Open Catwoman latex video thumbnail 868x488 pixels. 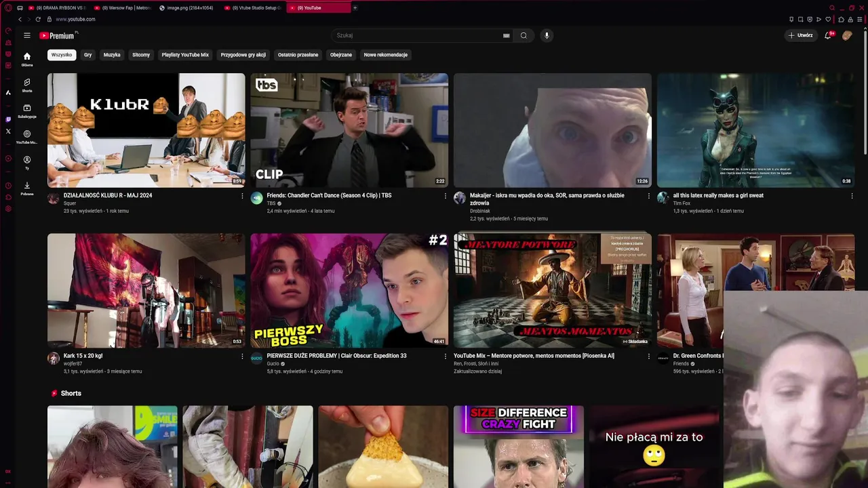point(755,130)
